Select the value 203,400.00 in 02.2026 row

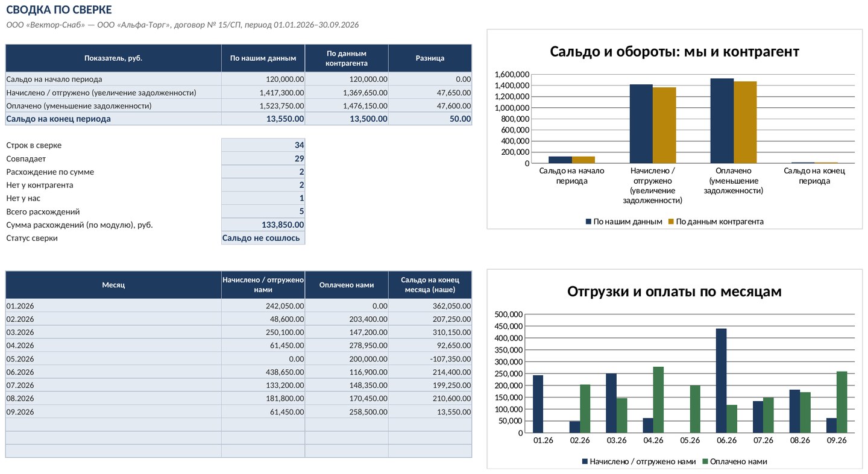click(x=347, y=319)
